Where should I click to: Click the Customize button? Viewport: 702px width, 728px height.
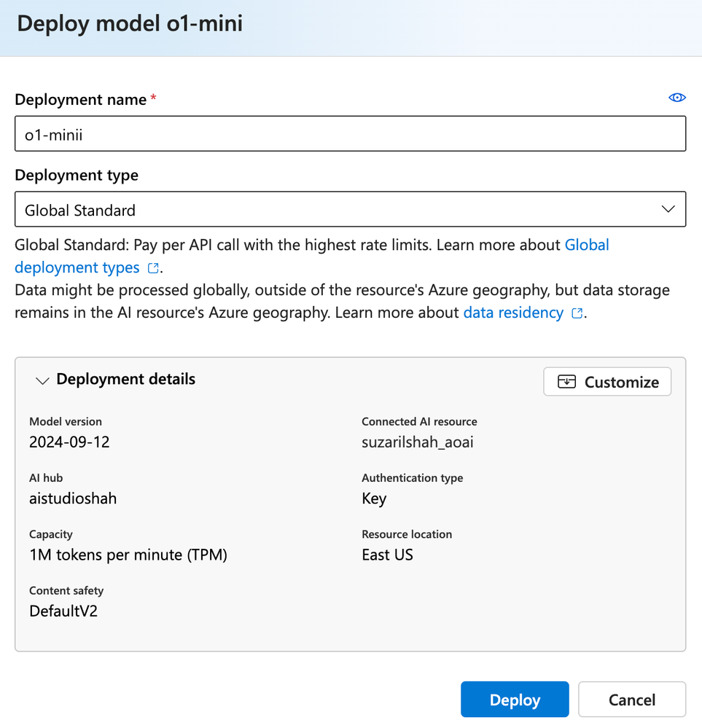click(x=607, y=382)
